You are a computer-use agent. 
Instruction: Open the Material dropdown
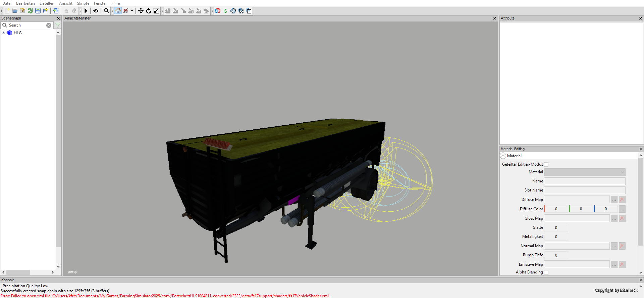(x=585, y=172)
